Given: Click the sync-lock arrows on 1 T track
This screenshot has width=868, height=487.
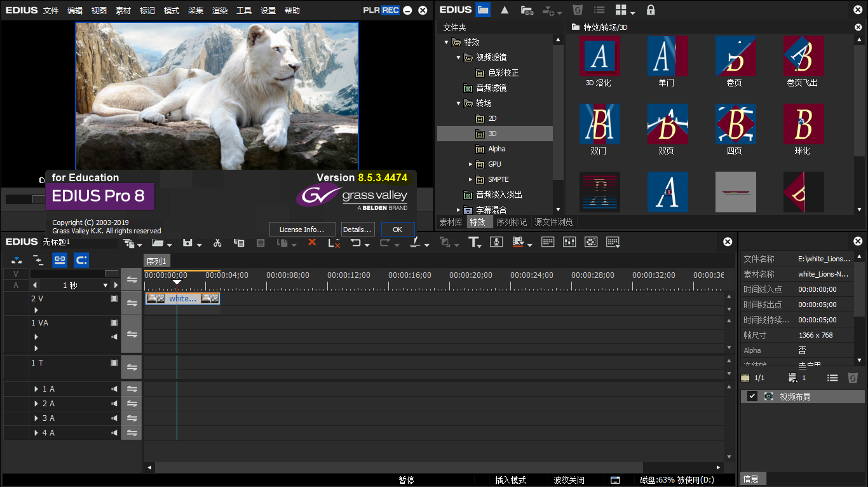Looking at the screenshot, I should [132, 367].
